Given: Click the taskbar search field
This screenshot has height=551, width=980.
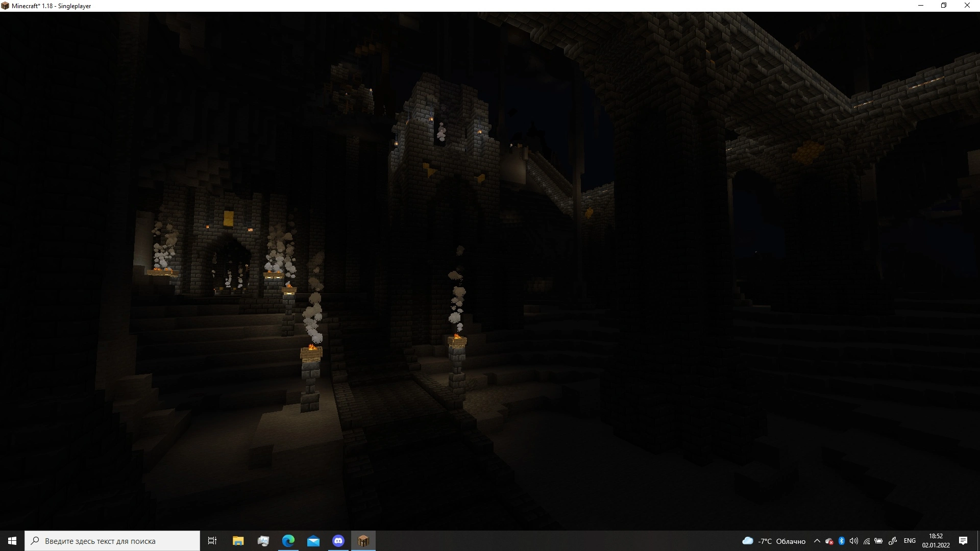Looking at the screenshot, I should click(112, 541).
